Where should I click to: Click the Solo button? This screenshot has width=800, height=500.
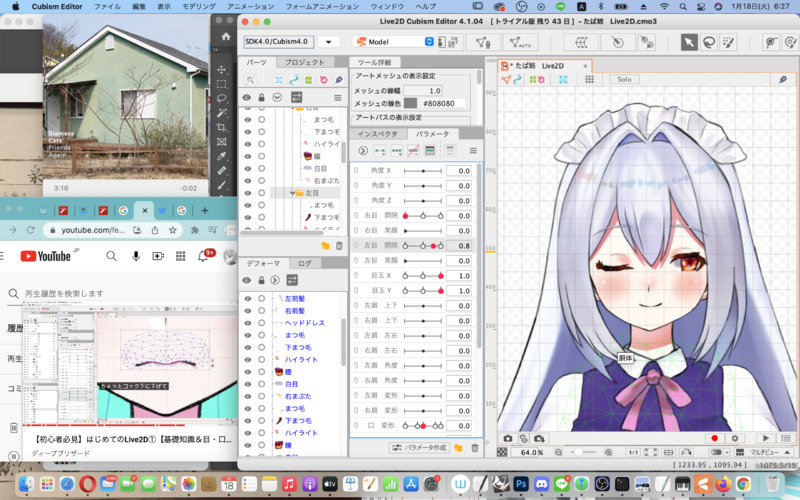click(x=624, y=79)
